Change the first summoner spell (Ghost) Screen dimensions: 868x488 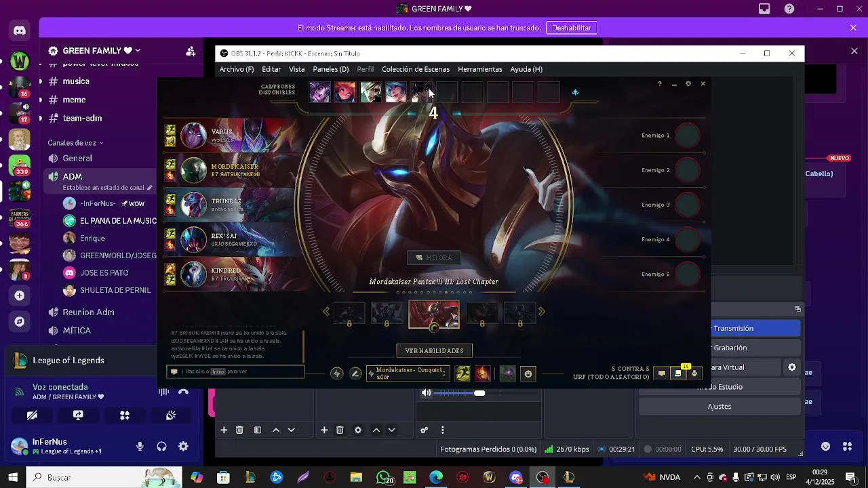pyautogui.click(x=462, y=373)
